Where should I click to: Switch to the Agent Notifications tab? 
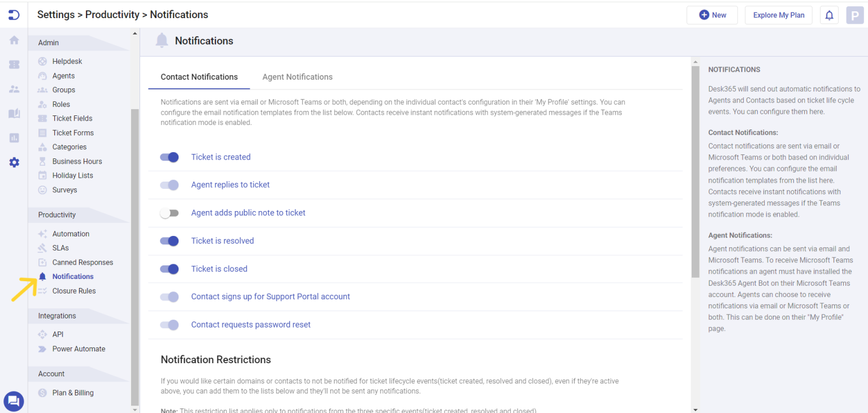297,76
